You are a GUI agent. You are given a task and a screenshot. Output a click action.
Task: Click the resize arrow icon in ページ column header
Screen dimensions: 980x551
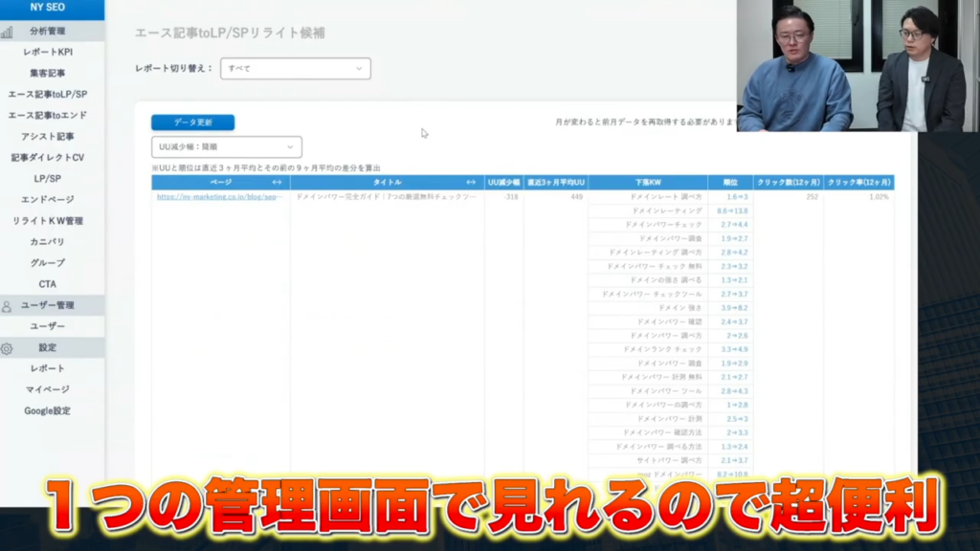tap(277, 182)
